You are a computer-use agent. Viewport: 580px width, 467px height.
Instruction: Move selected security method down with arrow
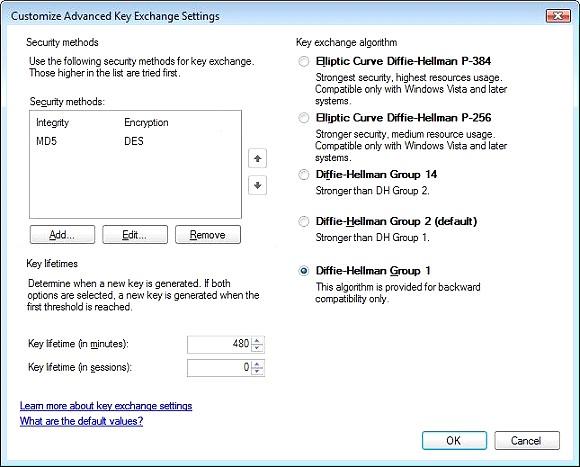[x=257, y=185]
